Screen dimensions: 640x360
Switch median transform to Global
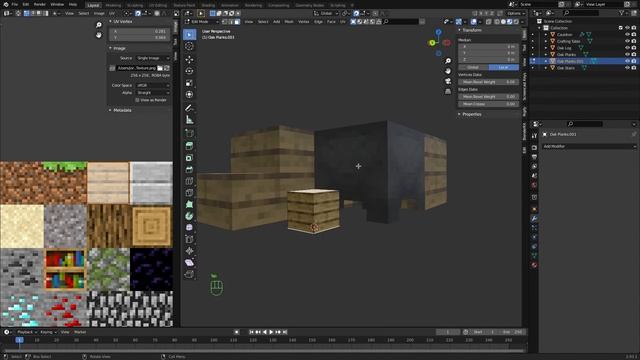point(473,67)
